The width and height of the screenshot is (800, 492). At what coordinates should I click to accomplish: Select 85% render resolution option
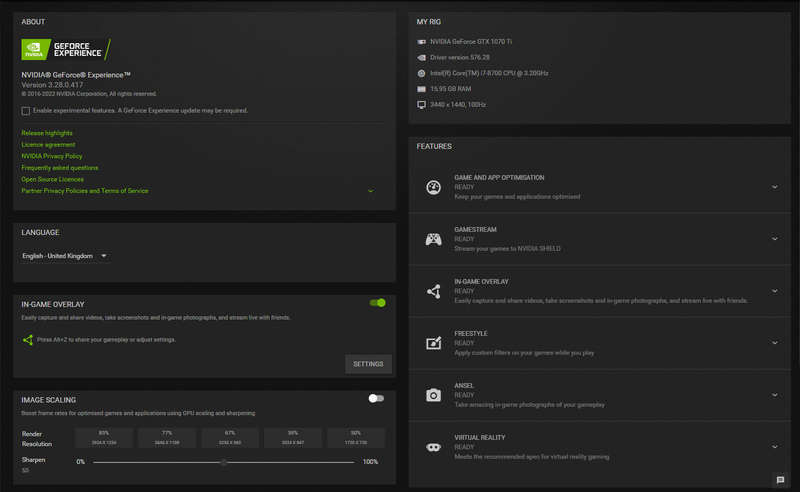(104, 437)
